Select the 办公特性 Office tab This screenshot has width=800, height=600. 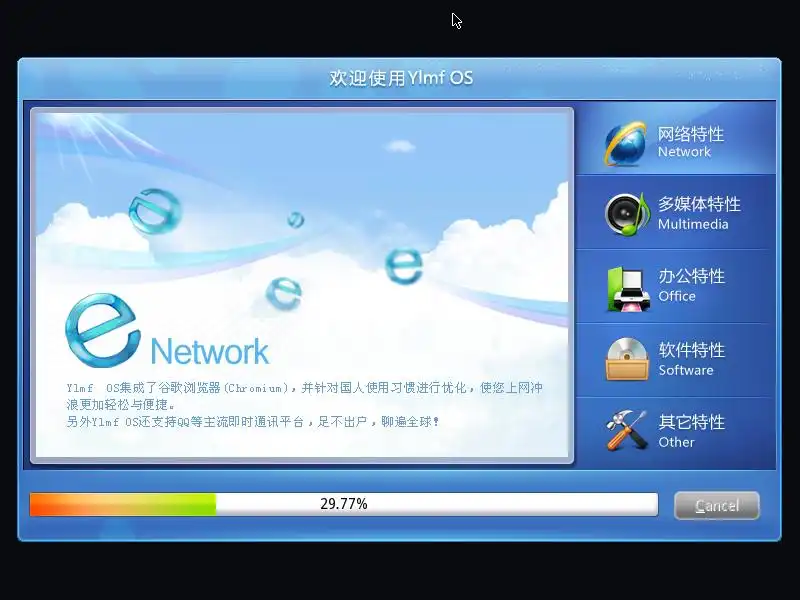(676, 286)
